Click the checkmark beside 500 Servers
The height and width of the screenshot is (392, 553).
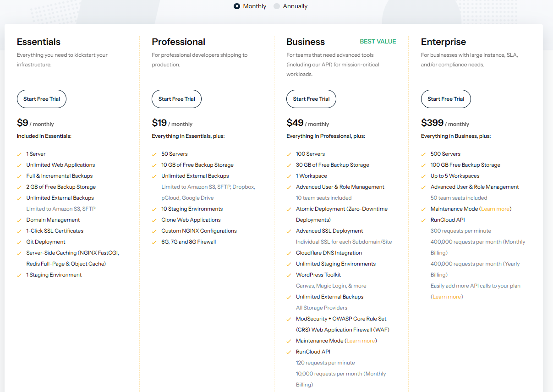pyautogui.click(x=424, y=154)
